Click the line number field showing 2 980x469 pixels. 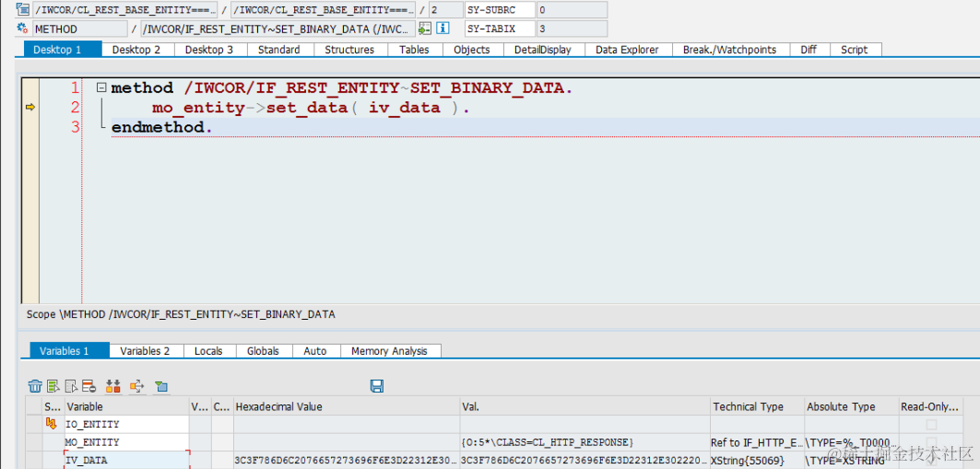[445, 9]
